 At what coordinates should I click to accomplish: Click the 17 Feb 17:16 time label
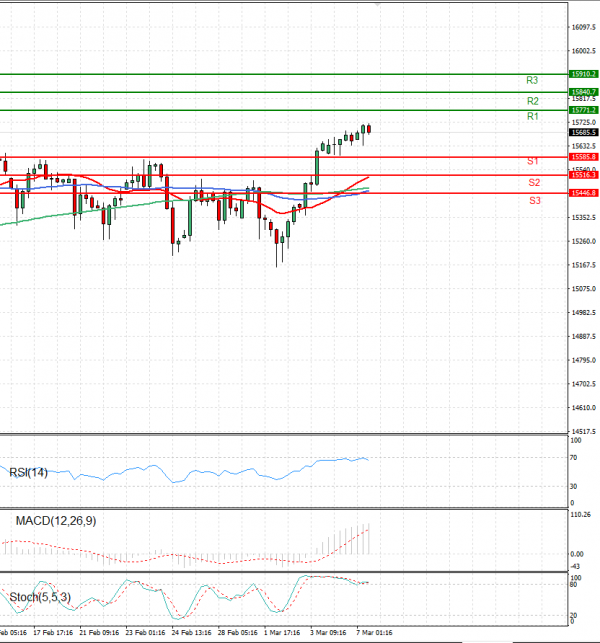point(53,632)
